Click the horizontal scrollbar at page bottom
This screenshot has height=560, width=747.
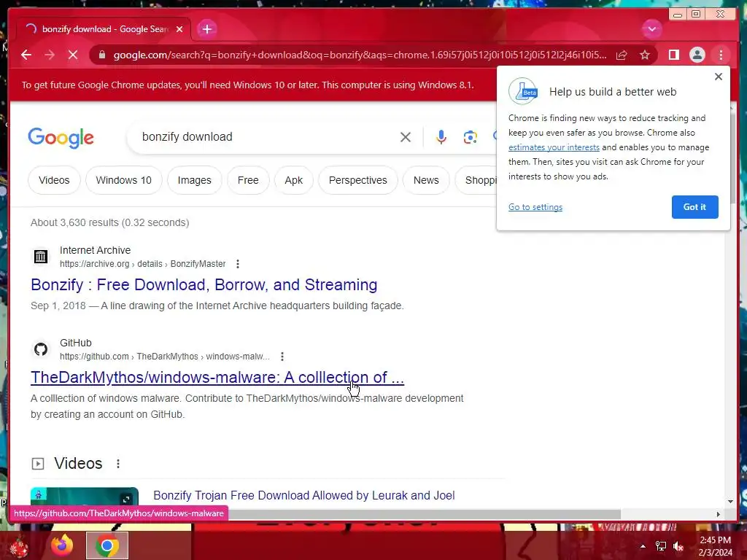[x=424, y=514]
